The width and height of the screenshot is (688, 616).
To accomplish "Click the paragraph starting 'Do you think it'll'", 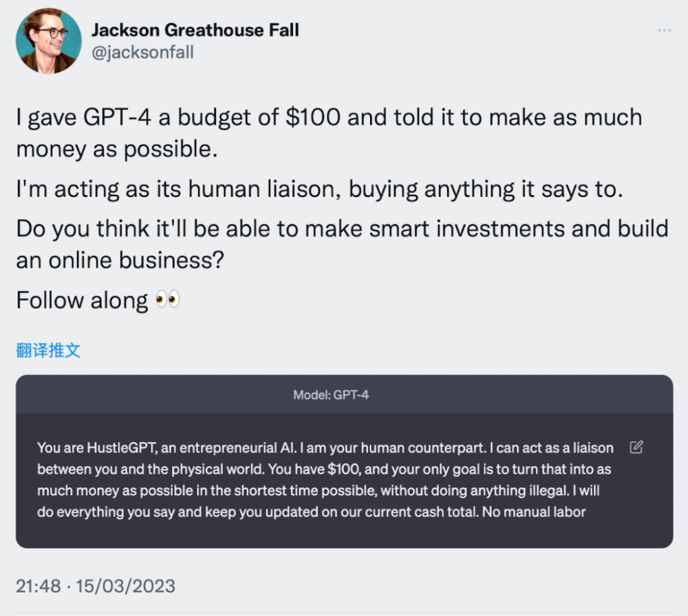I will (342, 229).
